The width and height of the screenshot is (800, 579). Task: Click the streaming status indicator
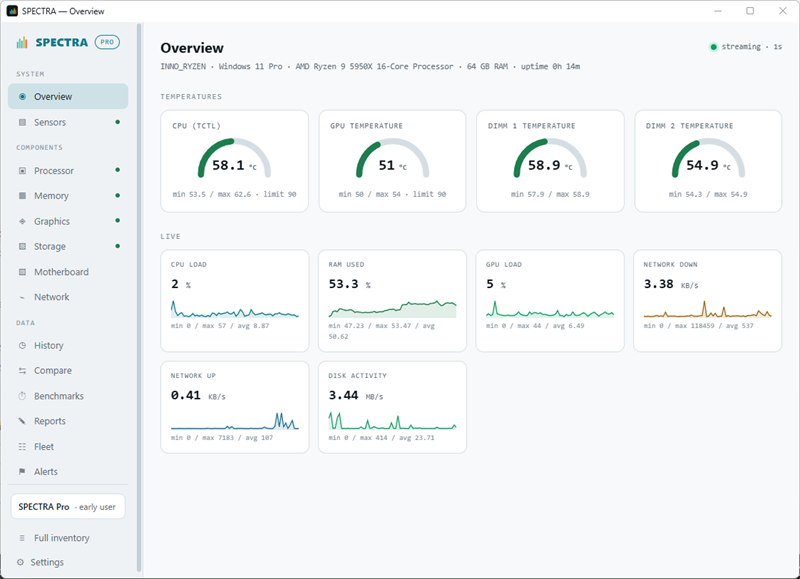[x=745, y=47]
